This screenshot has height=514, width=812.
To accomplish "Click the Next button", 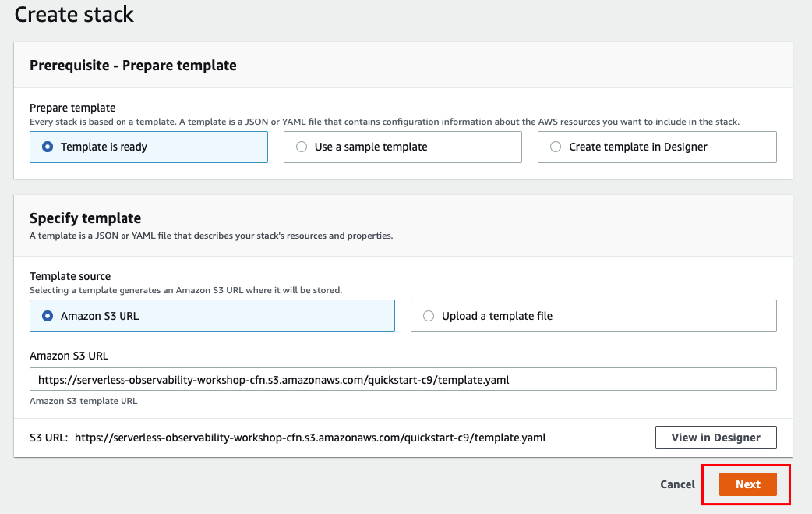I will pyautogui.click(x=748, y=484).
